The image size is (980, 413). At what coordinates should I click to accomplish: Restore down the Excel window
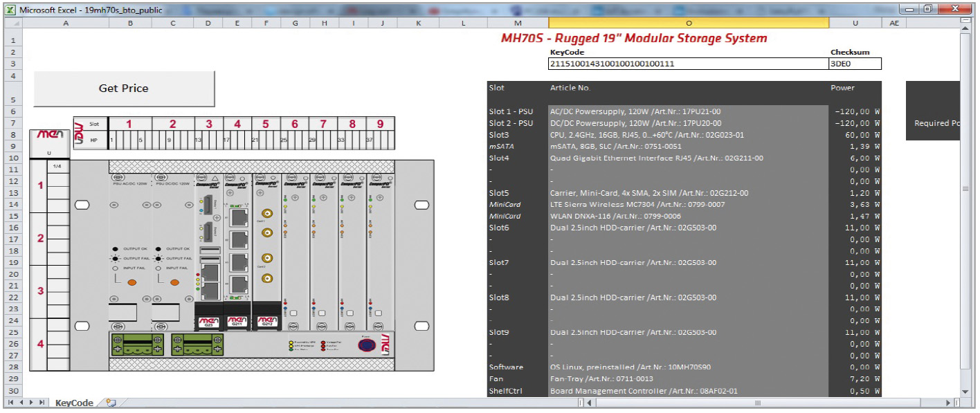927,8
